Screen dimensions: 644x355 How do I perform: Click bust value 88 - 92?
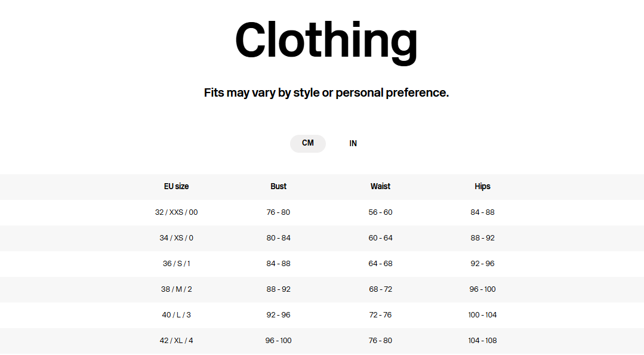pos(278,289)
